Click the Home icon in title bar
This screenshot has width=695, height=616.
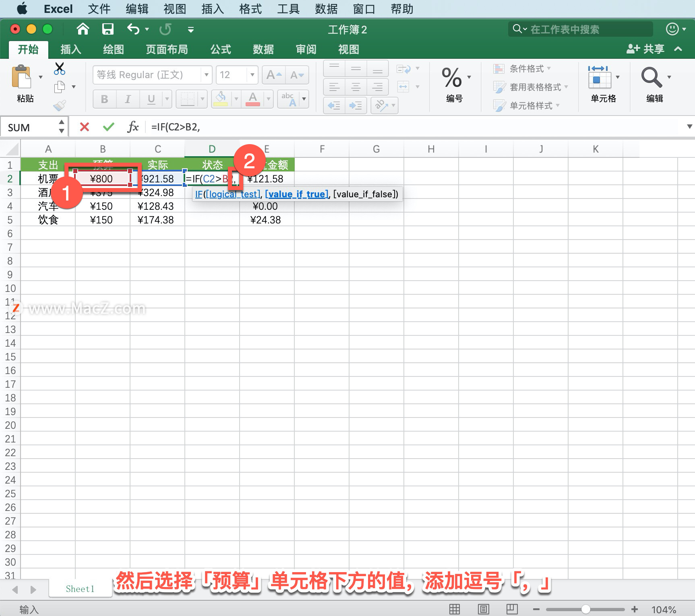click(83, 29)
